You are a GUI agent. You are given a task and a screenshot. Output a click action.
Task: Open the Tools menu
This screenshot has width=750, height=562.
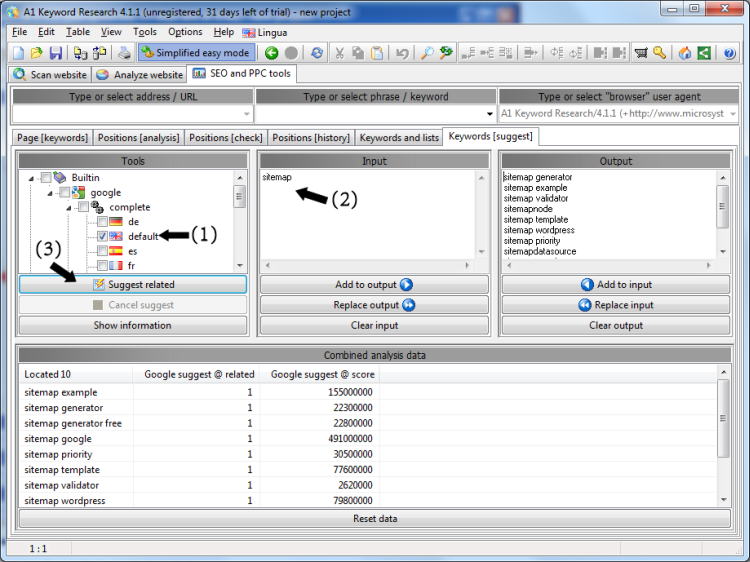click(x=145, y=32)
